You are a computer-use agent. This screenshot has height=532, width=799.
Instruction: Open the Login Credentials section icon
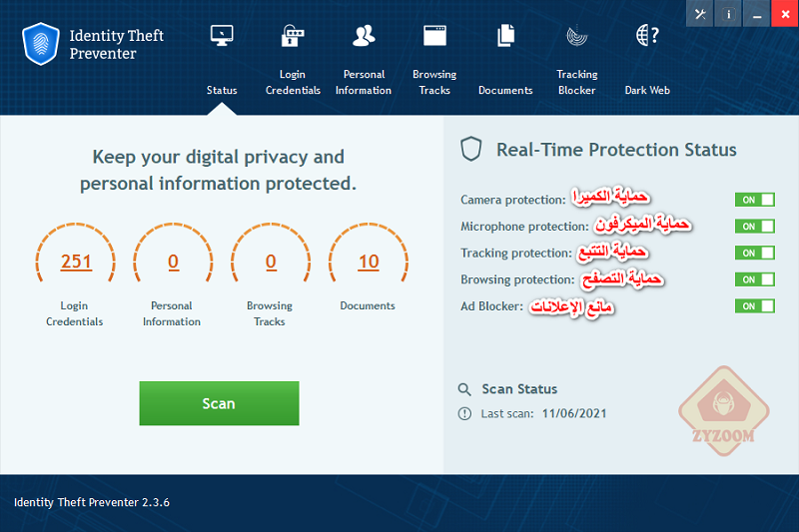coord(293,36)
